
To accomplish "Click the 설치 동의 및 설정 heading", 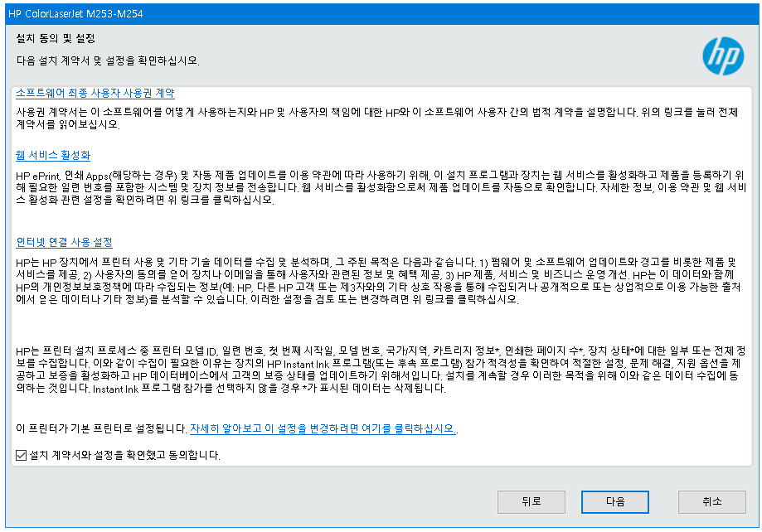I will (56, 38).
